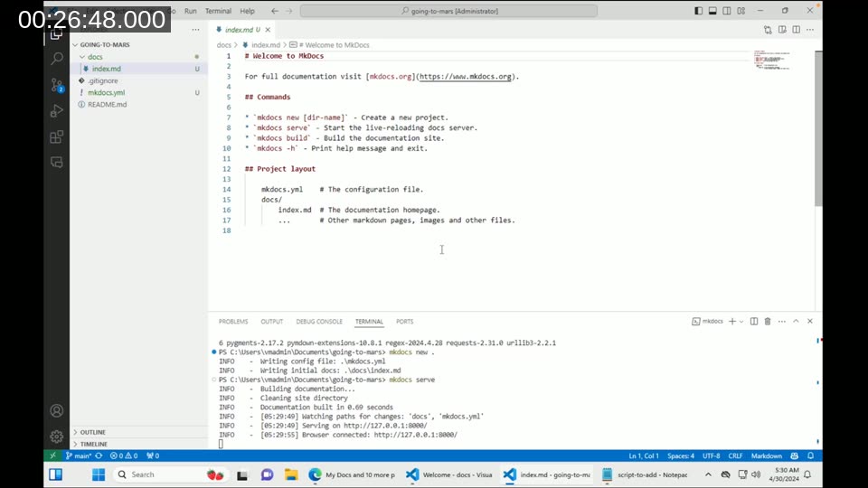Click the Go Forward navigation arrow

click(x=289, y=11)
